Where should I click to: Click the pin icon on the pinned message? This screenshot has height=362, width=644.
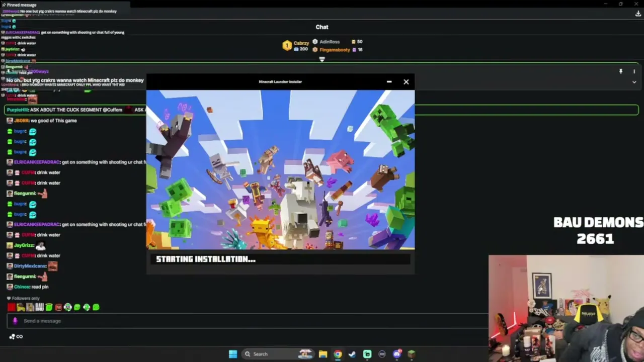(x=621, y=71)
